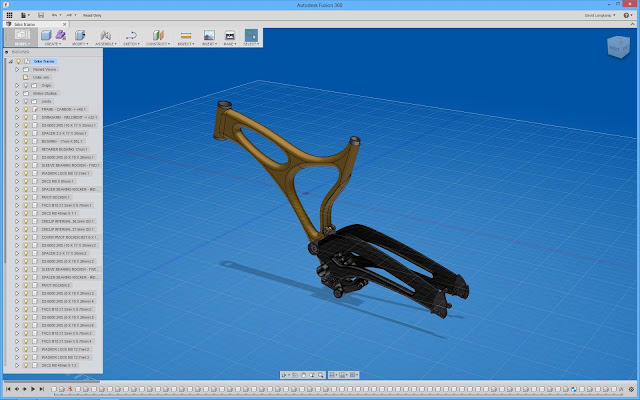640x400 pixels.
Task: Click the Insert image icon
Action: pos(209,35)
